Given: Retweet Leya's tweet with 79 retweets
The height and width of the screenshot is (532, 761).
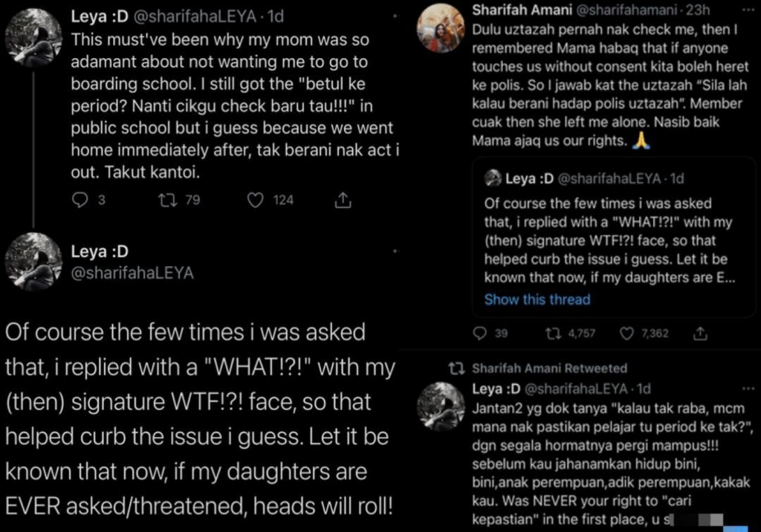Looking at the screenshot, I should (168, 200).
